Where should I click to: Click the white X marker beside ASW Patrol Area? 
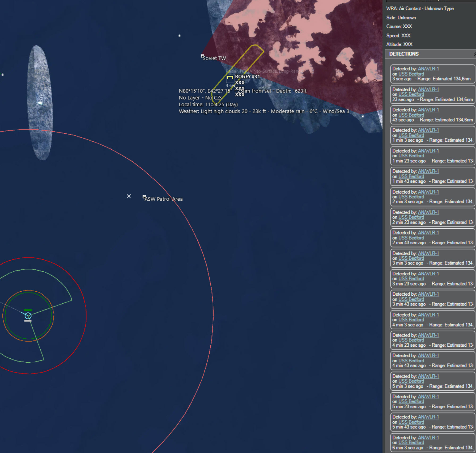click(129, 196)
